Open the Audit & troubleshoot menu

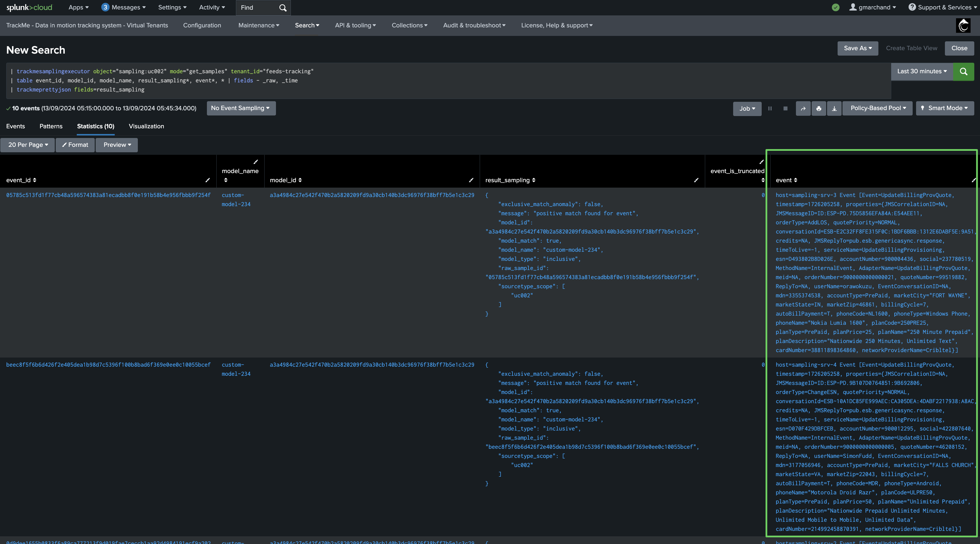[x=474, y=25]
